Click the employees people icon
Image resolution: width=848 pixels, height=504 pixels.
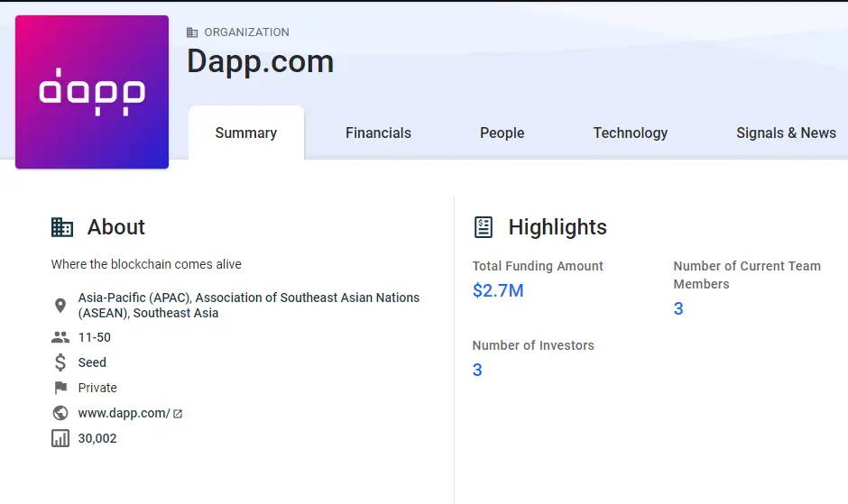coord(60,337)
